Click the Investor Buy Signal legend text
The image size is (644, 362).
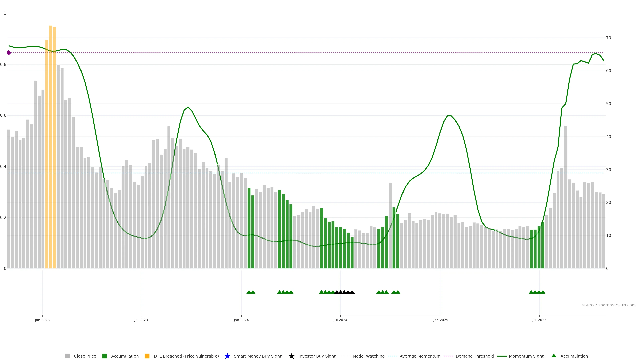tap(318, 356)
